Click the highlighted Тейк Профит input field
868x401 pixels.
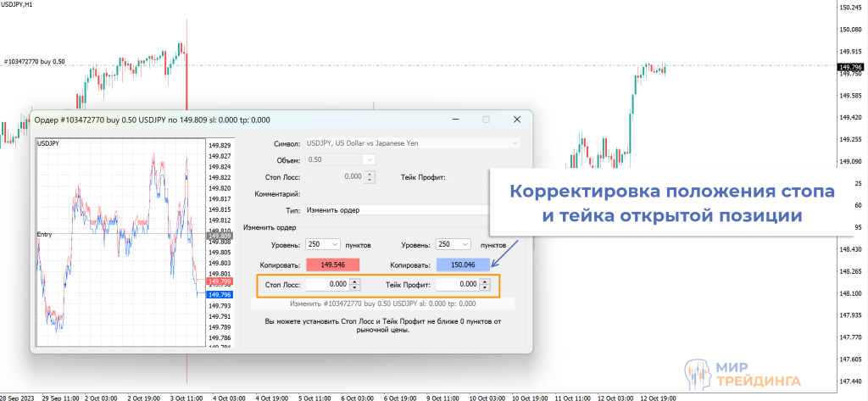coord(457,285)
